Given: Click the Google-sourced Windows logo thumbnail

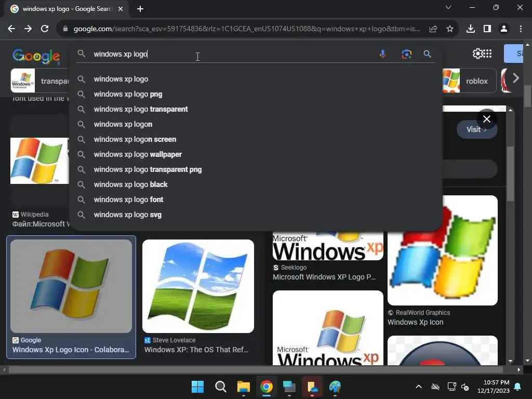Looking at the screenshot, I should (x=71, y=286).
